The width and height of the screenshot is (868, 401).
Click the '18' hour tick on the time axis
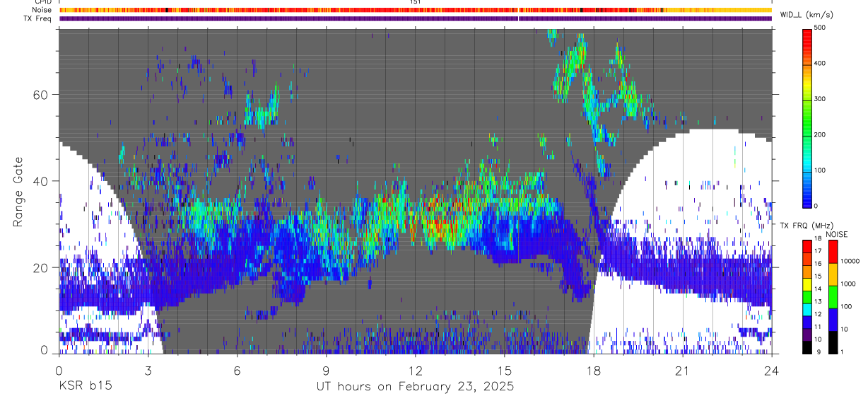tap(594, 370)
